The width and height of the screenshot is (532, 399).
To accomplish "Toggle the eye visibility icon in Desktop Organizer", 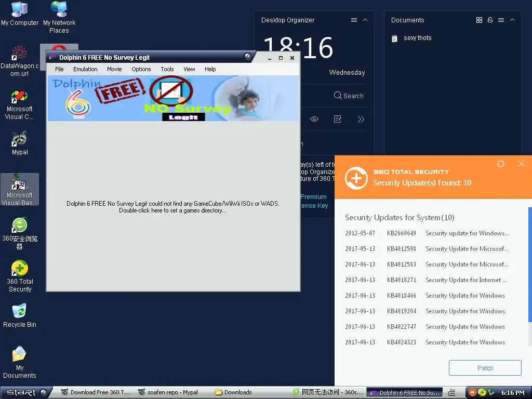I will tap(314, 119).
